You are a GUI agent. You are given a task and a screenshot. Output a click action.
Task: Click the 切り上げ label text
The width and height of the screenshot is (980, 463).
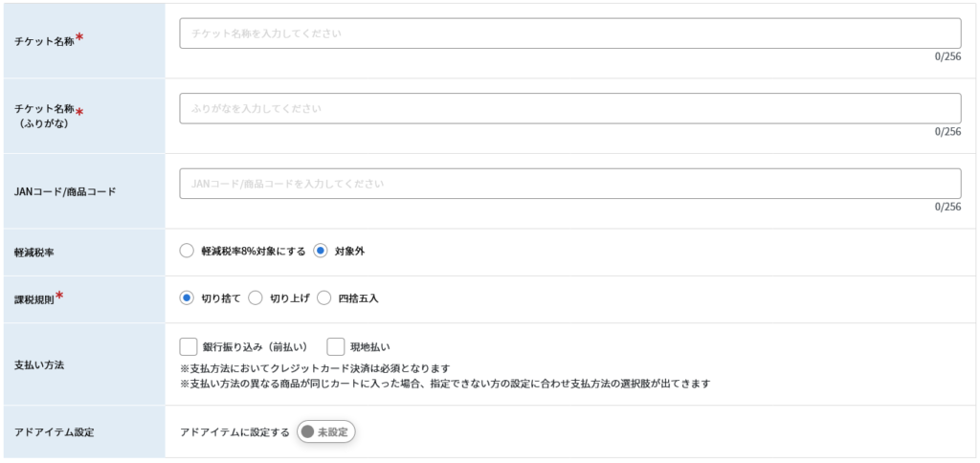point(290,298)
